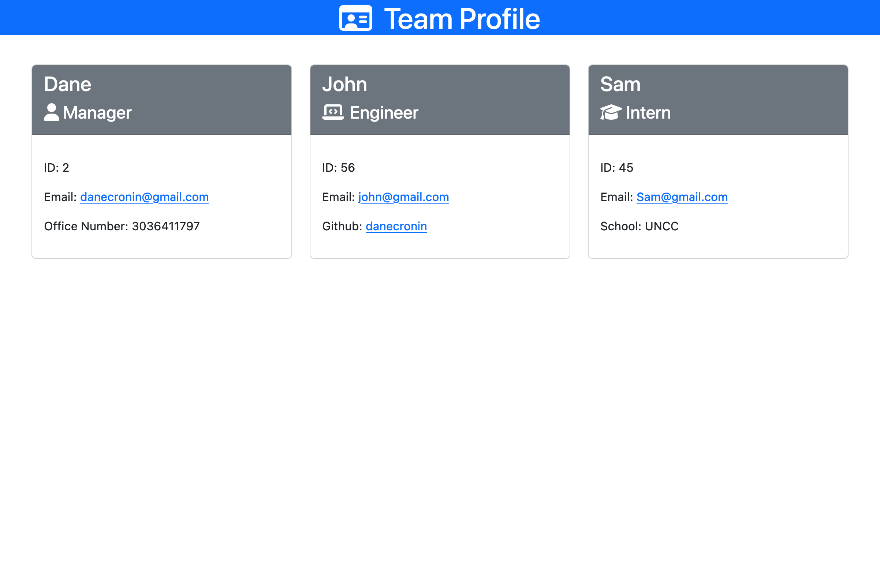Open john@gmail.com email link

click(x=403, y=197)
